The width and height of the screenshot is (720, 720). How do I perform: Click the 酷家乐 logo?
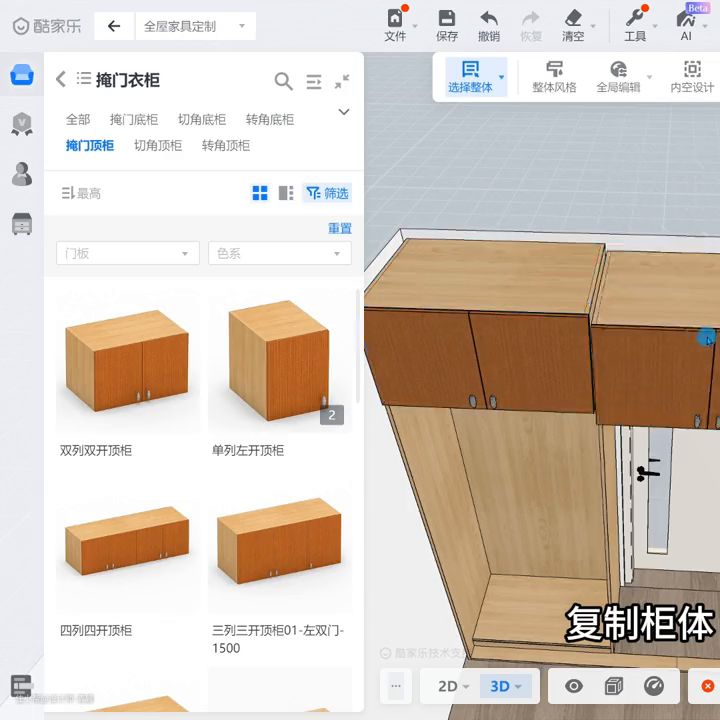[x=46, y=26]
